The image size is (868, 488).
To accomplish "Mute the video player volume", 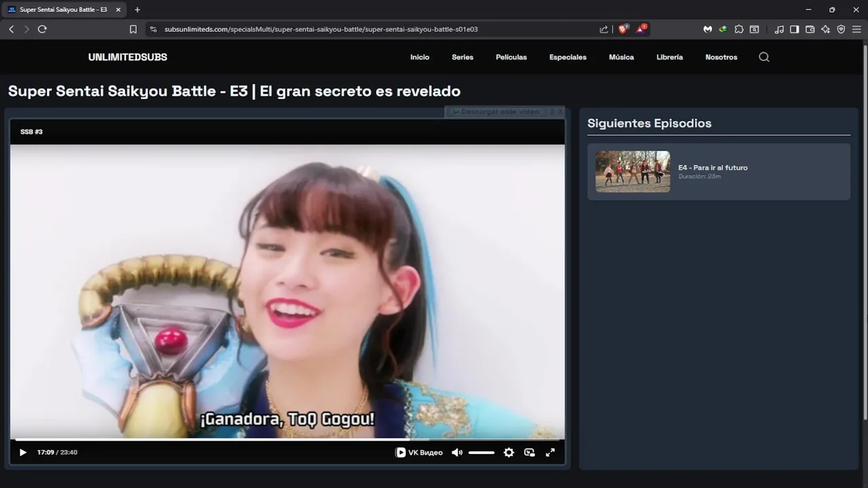I will click(x=457, y=452).
